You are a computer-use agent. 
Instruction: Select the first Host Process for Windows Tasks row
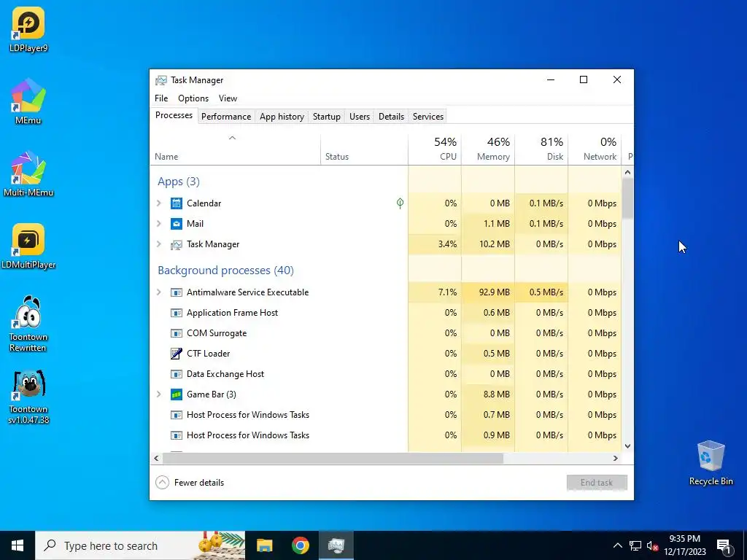(385, 415)
